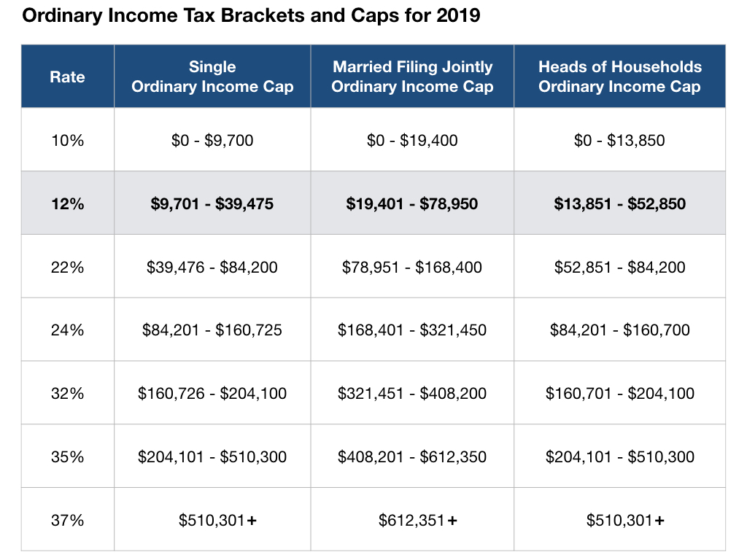Select the '$0 - $19,400' cell
Screen dimensions: 747x560
point(412,140)
